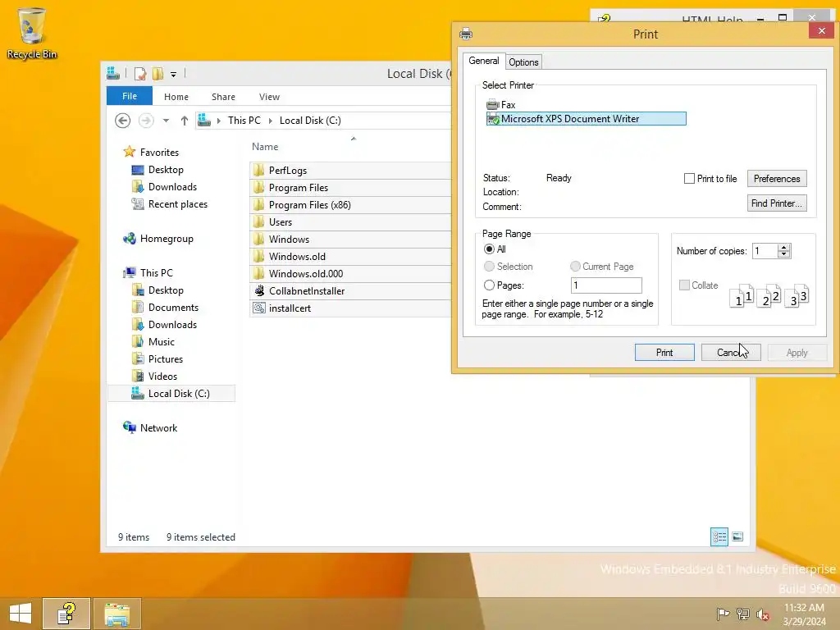The height and width of the screenshot is (630, 840).
Task: Go back in File Explorer
Action: 123,121
